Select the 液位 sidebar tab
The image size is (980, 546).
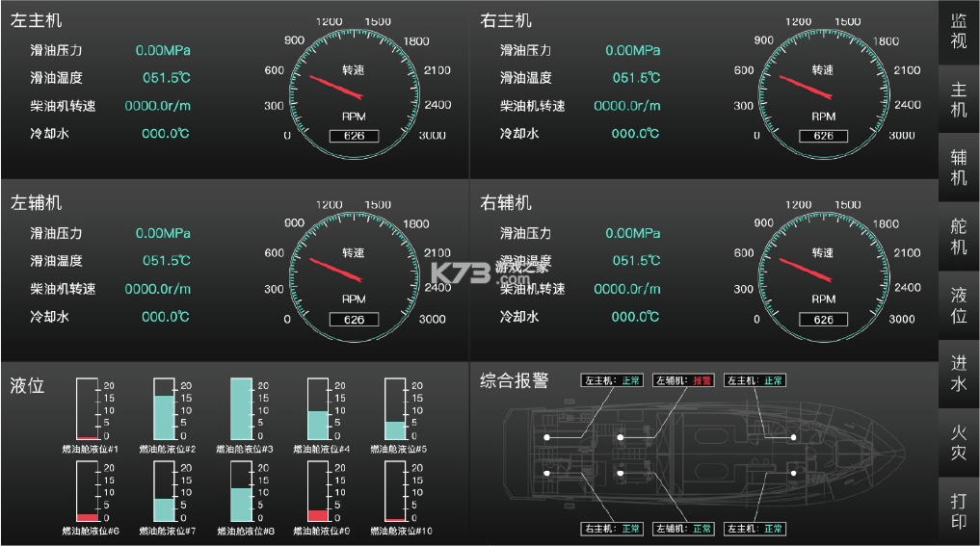[x=959, y=305]
